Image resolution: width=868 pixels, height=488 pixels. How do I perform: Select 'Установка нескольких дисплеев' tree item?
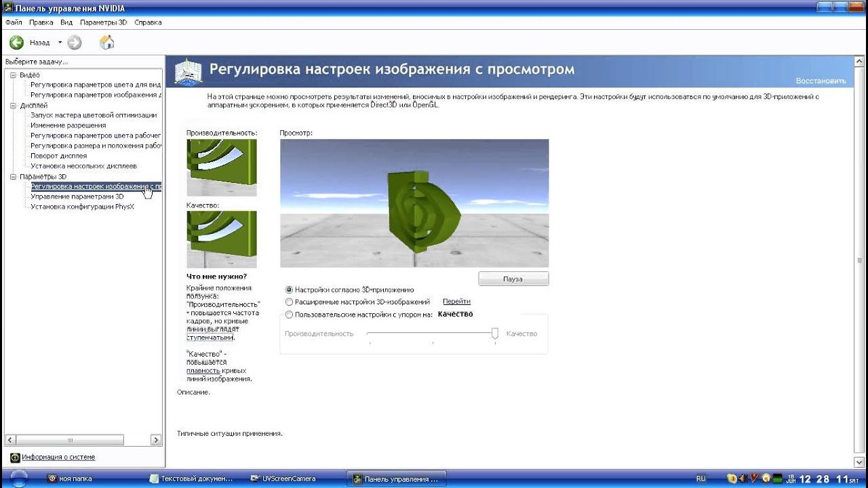click(83, 166)
